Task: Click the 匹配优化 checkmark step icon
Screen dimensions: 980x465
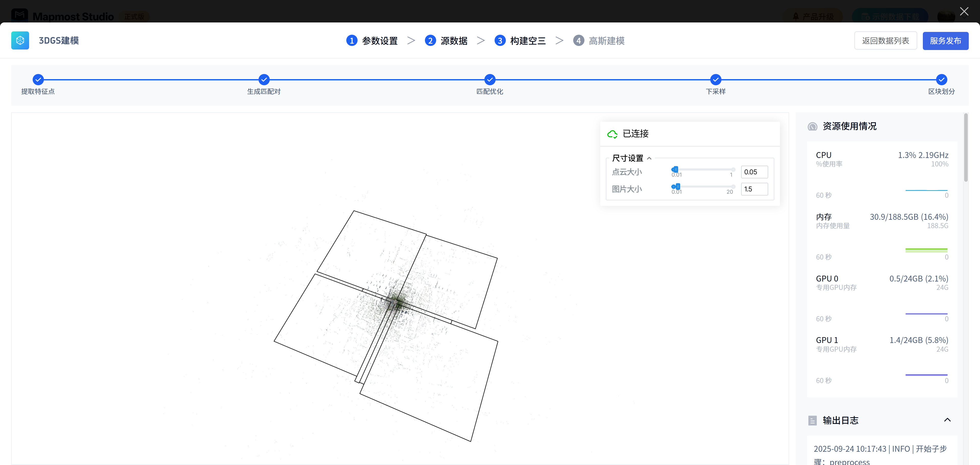Action: coord(490,80)
